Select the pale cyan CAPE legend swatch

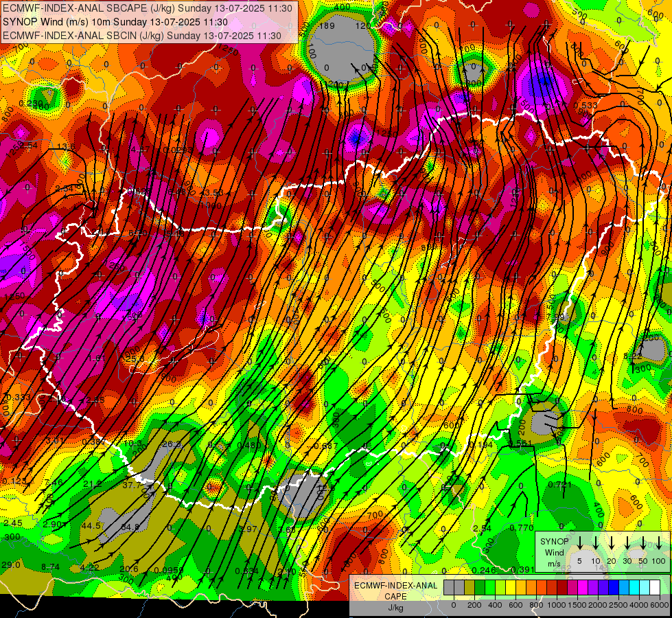pyautogui.click(x=644, y=587)
